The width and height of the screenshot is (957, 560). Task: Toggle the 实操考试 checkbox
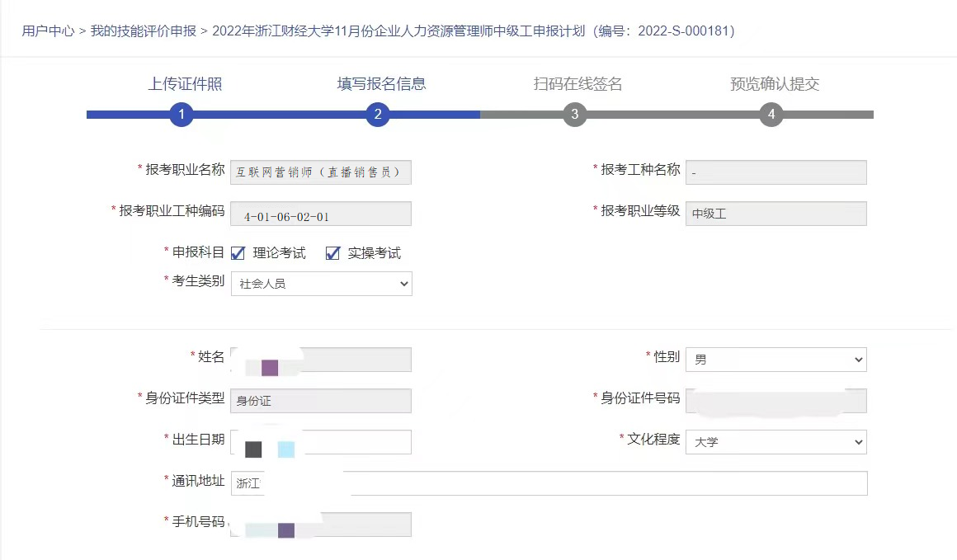tap(333, 253)
